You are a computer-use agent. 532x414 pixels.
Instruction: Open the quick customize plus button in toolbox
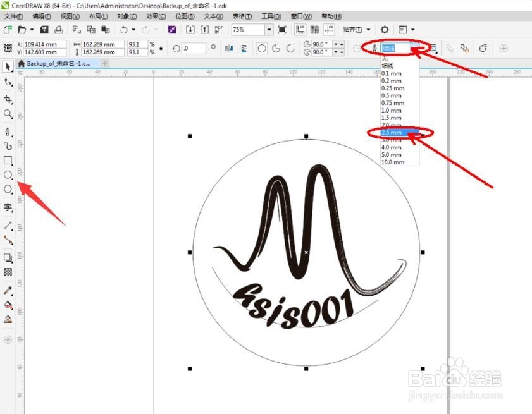pos(8,340)
